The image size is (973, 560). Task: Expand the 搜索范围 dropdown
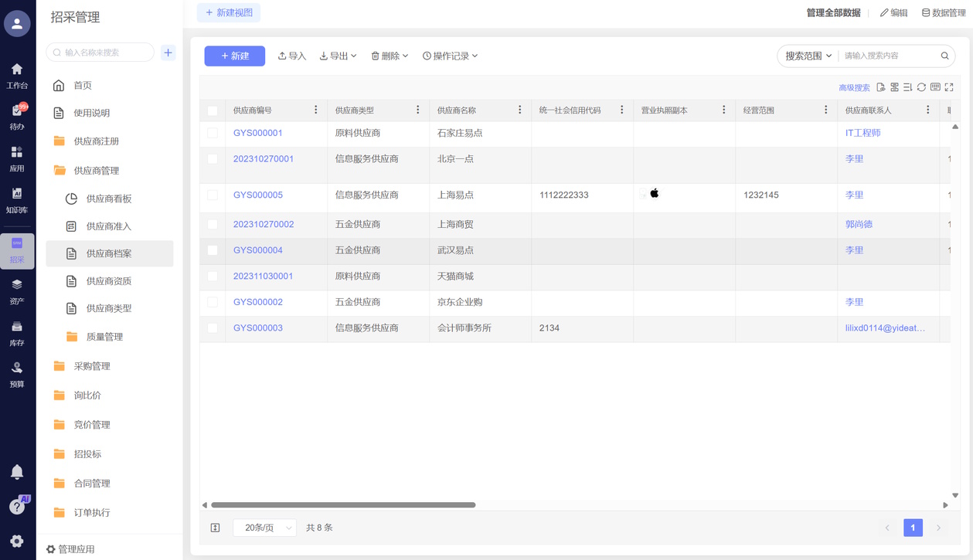(808, 56)
